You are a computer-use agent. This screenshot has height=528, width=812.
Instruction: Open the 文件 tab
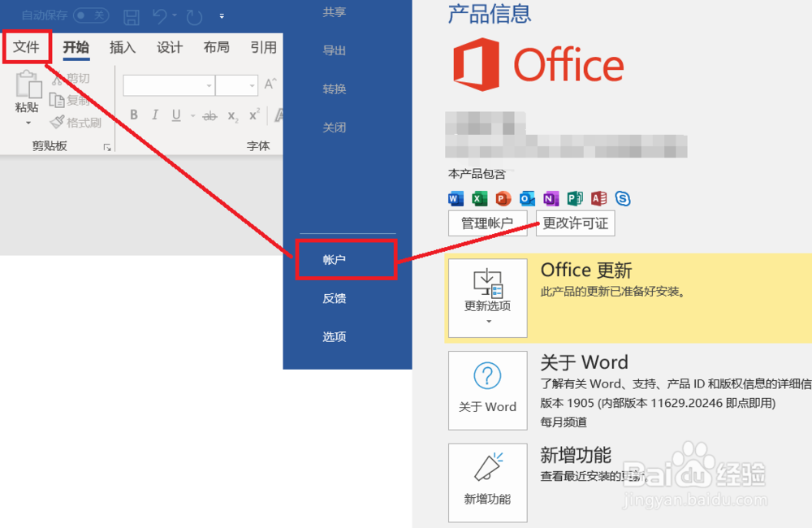(x=27, y=47)
